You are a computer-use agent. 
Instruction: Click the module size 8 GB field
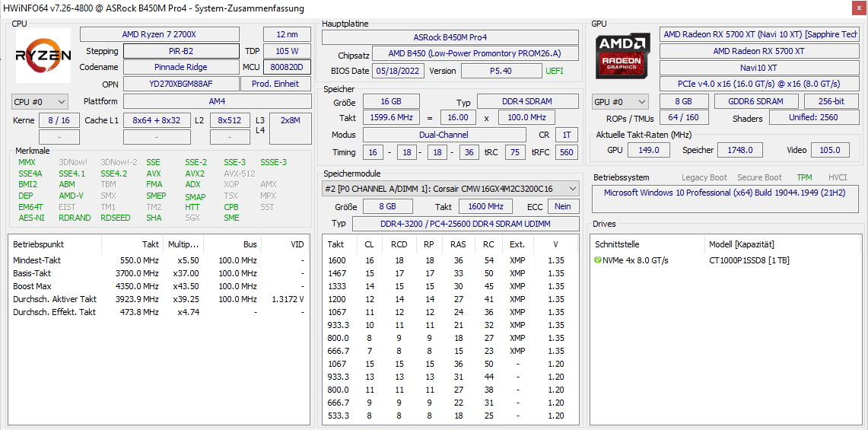click(387, 206)
